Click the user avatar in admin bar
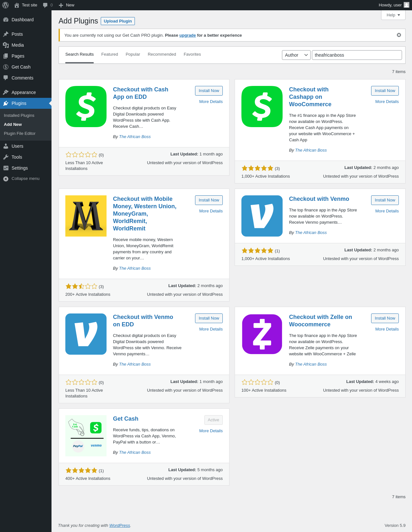The image size is (412, 532). pyautogui.click(x=407, y=5)
